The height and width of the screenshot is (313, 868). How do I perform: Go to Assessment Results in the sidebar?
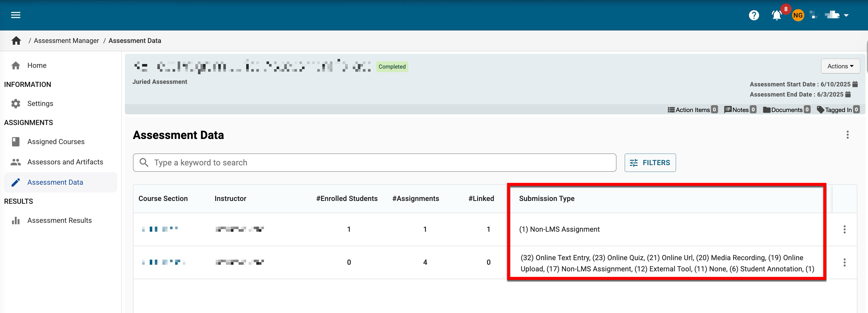59,221
